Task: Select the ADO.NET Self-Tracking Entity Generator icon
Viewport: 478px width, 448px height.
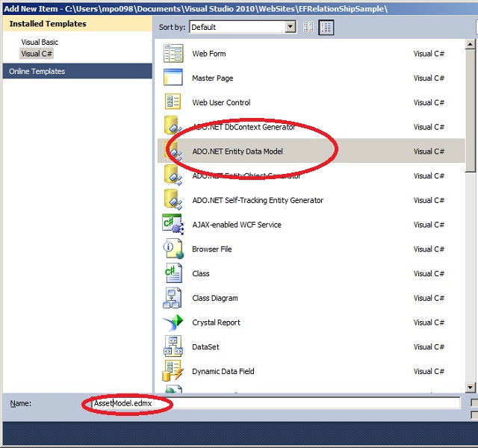Action: coord(173,199)
